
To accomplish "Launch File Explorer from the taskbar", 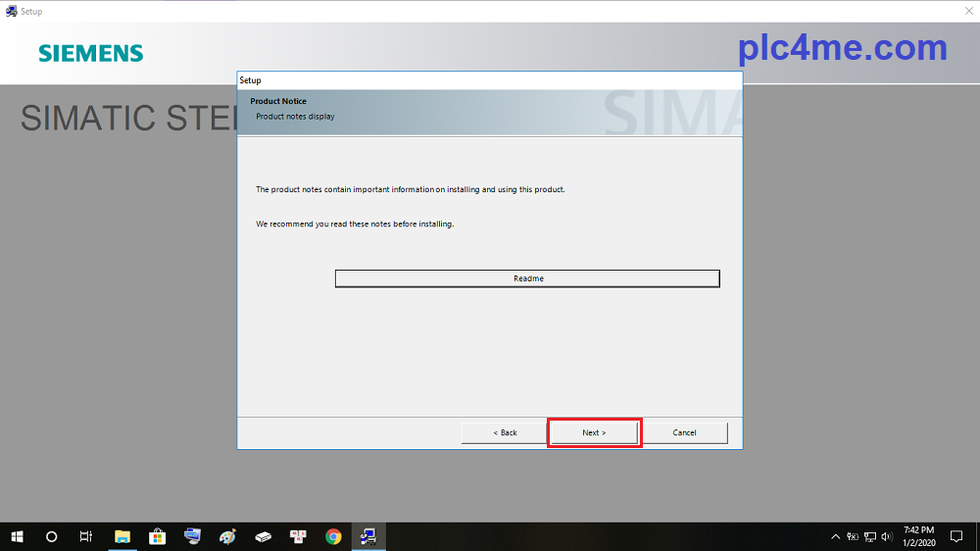I will coord(122,536).
